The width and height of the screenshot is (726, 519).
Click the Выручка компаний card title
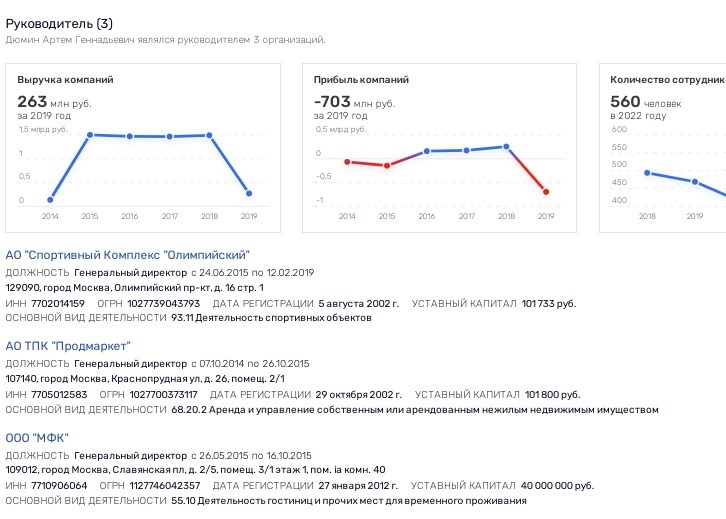(65, 79)
